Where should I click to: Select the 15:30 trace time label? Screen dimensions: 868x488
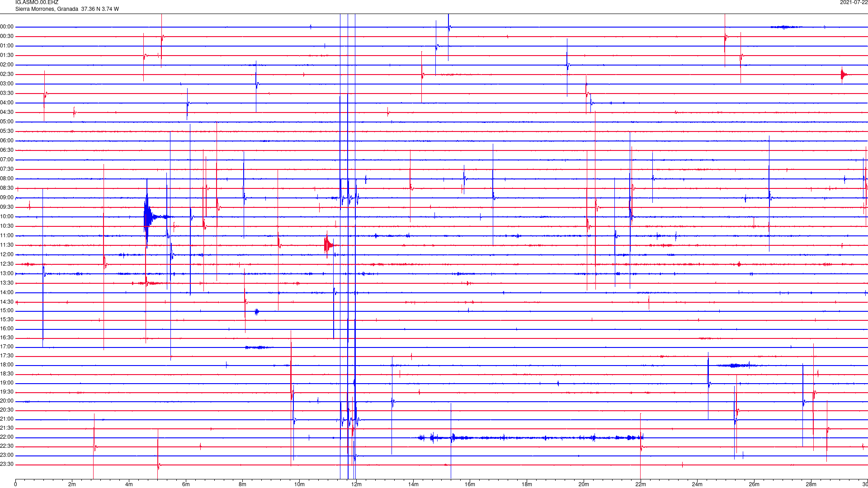point(7,320)
